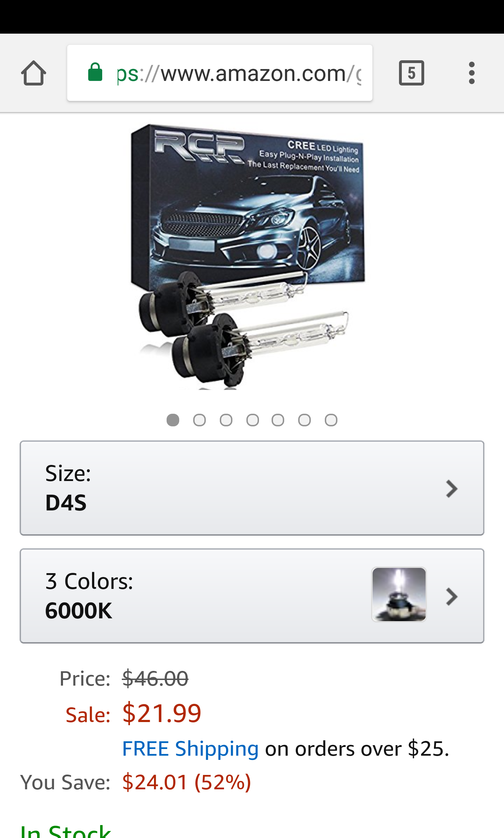The height and width of the screenshot is (838, 504).
Task: Open the FREE Shipping link
Action: (190, 749)
